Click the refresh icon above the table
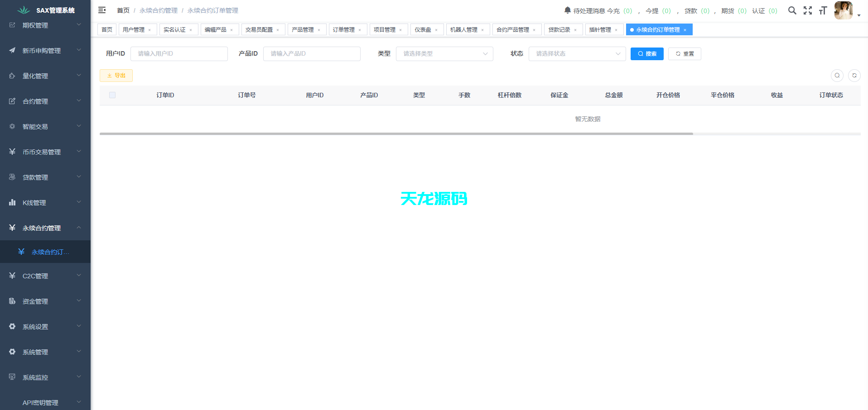Screen dimensions: 868x410 854,76
